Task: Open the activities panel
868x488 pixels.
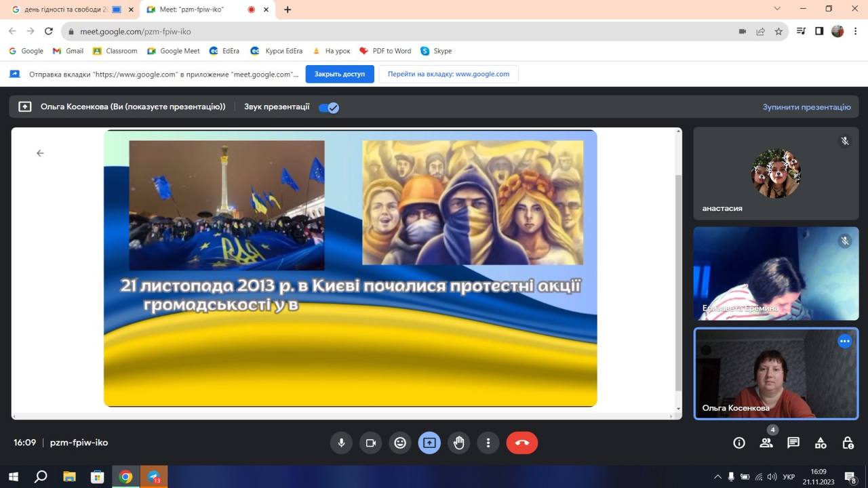Action: pyautogui.click(x=821, y=443)
